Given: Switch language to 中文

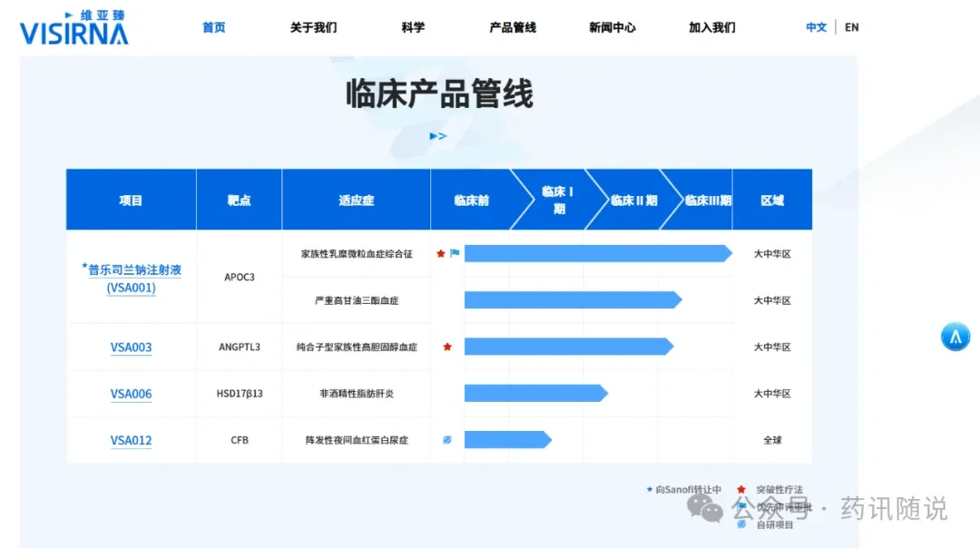Looking at the screenshot, I should click(x=817, y=27).
